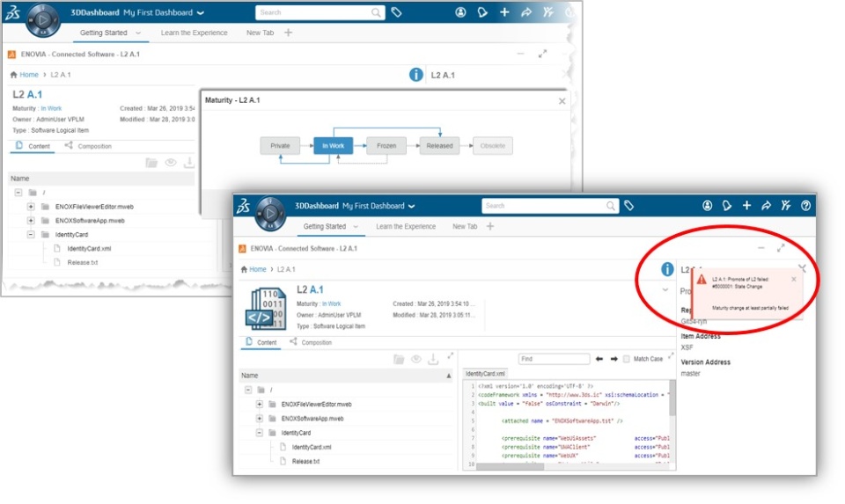This screenshot has width=845, height=504.
Task: Expand the tree panel with the arrows icon
Action: [450, 355]
